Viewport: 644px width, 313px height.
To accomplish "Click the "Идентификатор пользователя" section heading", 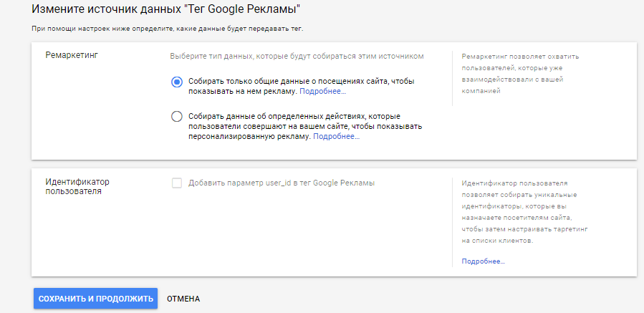I will pos(76,186).
